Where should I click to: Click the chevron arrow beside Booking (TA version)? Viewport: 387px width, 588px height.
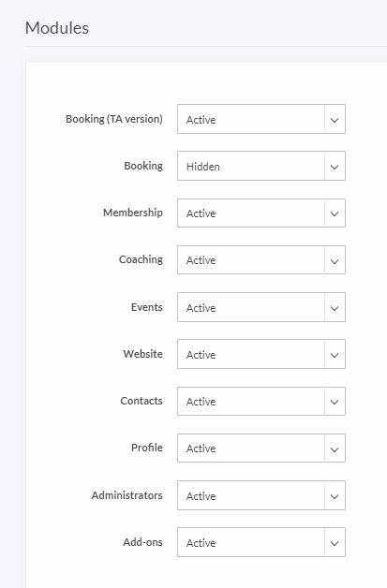[x=335, y=120]
